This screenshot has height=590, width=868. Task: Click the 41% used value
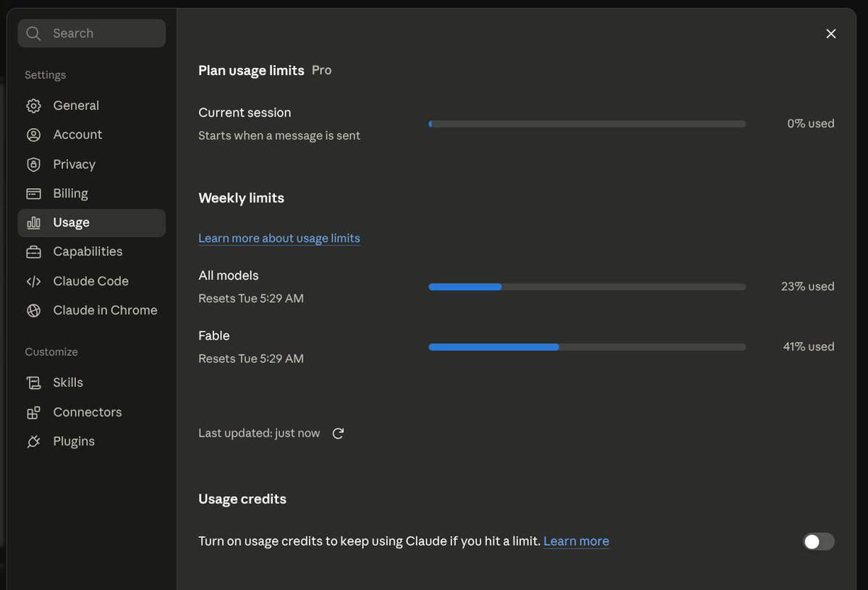tap(809, 346)
